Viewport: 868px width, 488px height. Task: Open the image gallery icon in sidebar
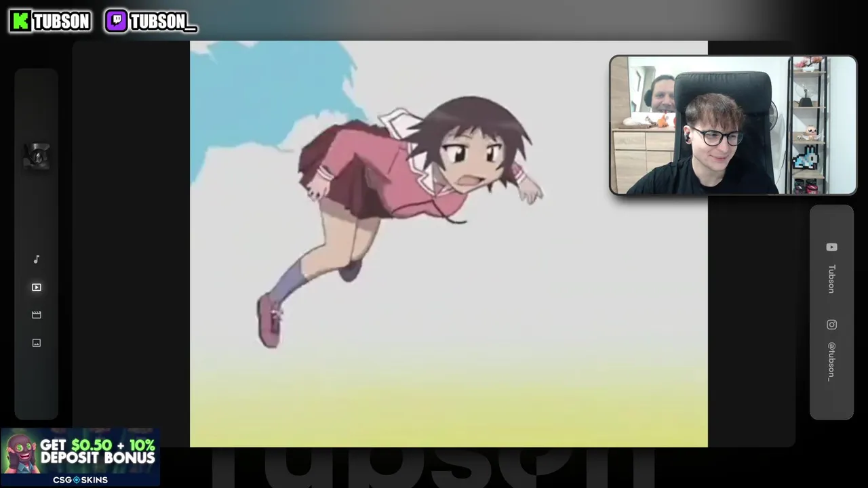point(37,343)
